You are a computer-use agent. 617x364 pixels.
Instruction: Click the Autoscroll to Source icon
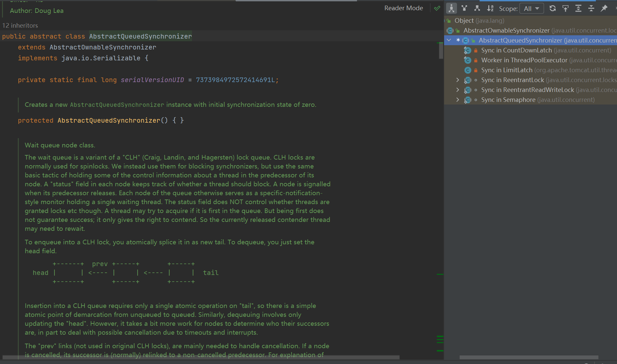(566, 8)
